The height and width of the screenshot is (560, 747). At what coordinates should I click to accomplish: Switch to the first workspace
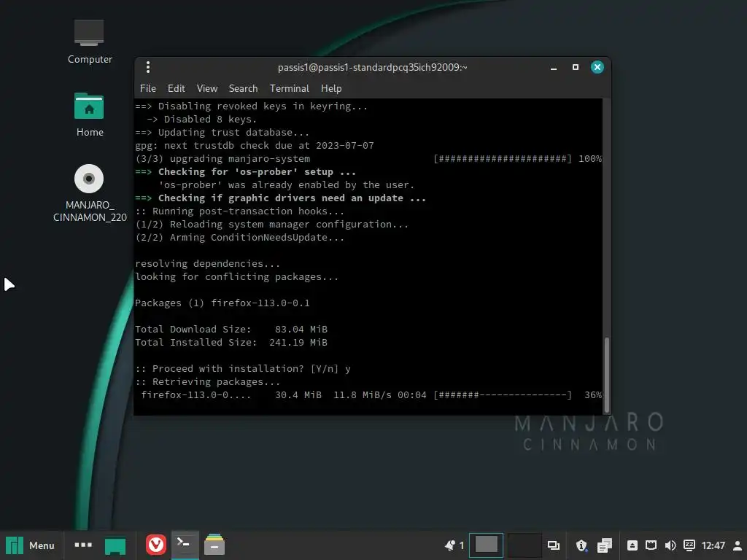point(486,545)
